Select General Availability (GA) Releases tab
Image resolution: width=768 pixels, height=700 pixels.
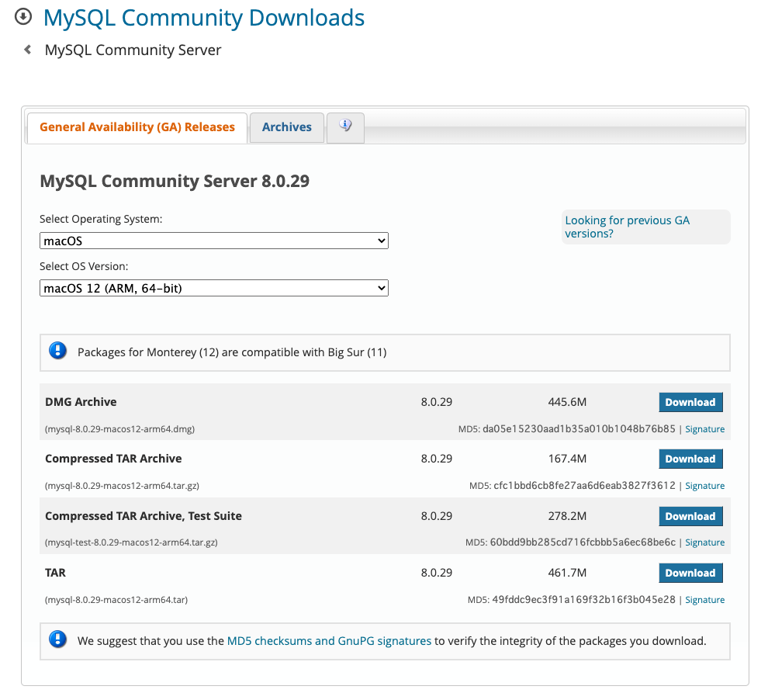[x=137, y=127]
